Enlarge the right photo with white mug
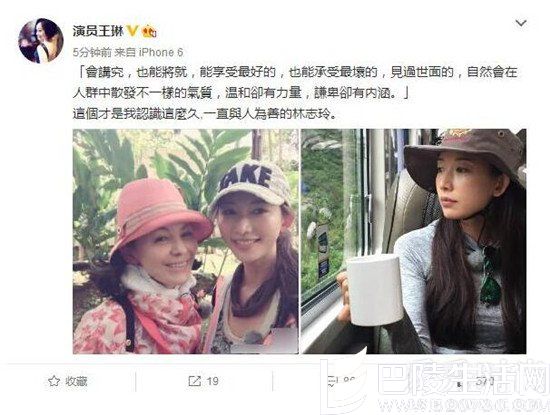The image size is (550, 415). click(414, 241)
